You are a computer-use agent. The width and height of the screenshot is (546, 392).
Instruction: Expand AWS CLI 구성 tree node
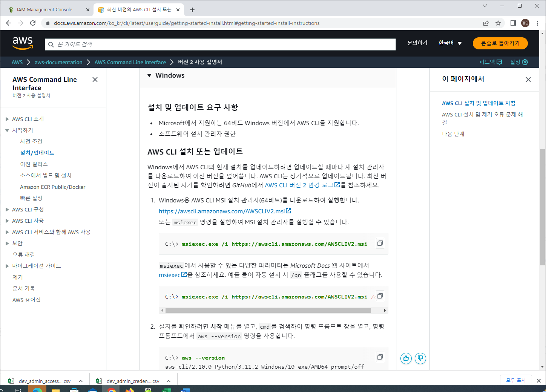(x=7, y=210)
